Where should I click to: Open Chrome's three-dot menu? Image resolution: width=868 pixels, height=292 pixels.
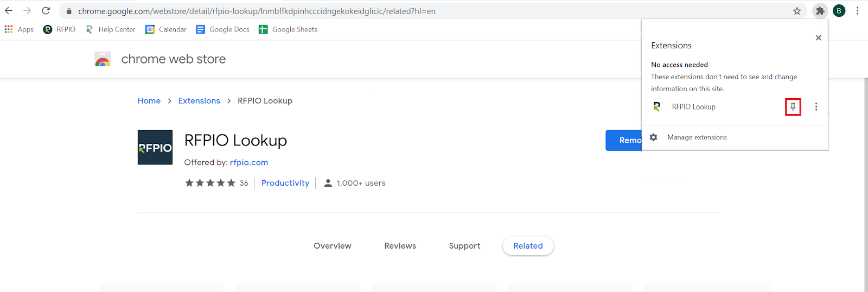[858, 11]
